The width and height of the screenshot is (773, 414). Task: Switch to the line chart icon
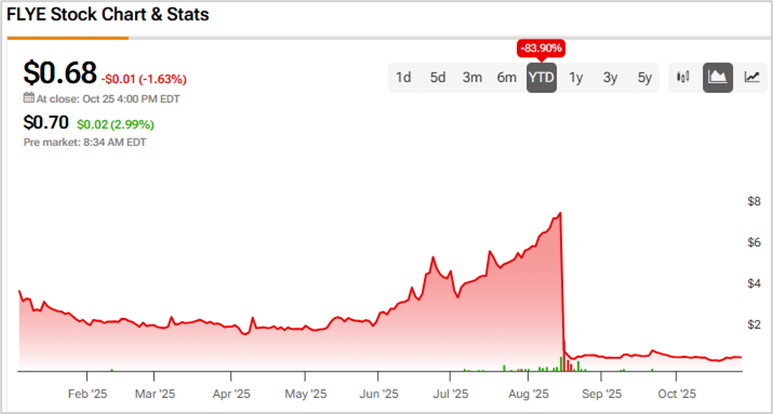(750, 77)
